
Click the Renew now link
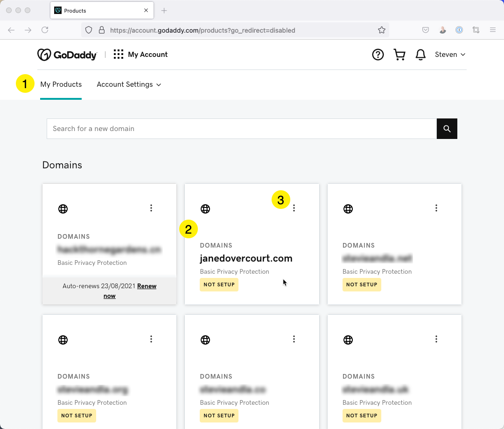coord(147,286)
